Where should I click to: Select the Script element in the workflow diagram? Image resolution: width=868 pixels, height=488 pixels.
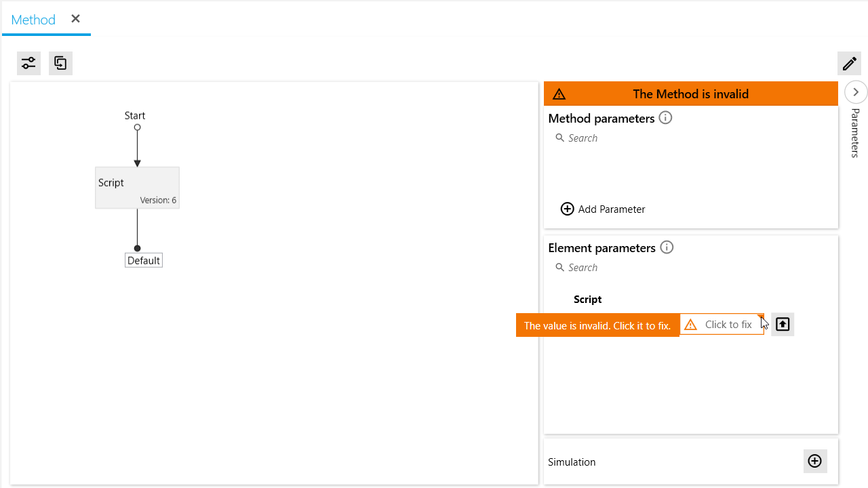click(x=137, y=188)
